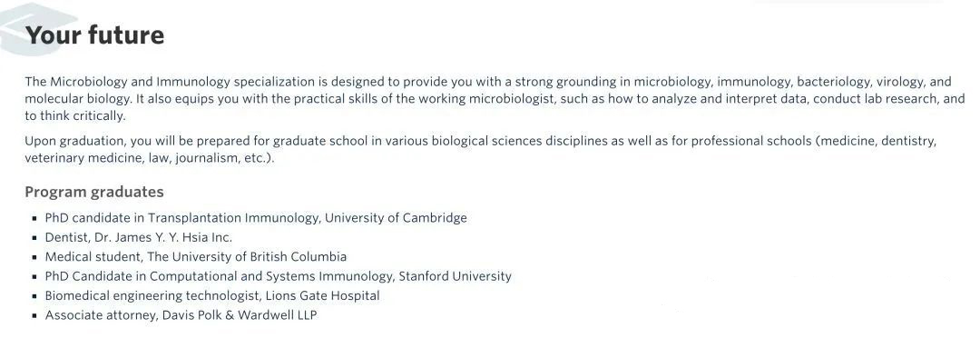
Task: Click Medical student, University of British Columbia entry
Action: click(196, 256)
